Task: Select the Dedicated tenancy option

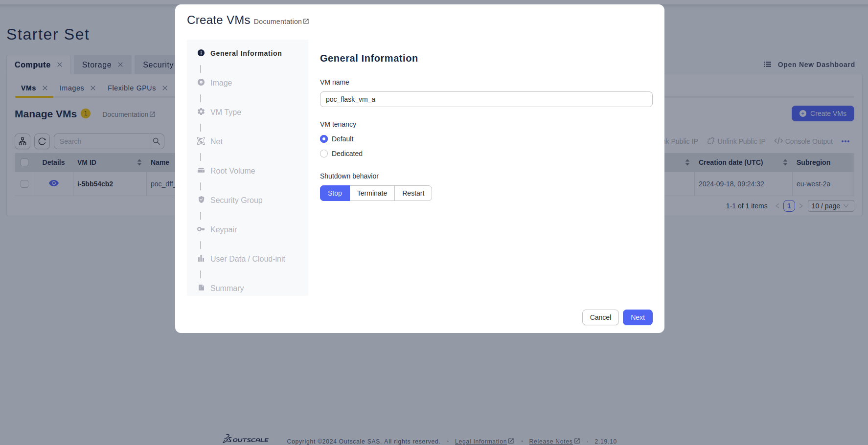Action: pyautogui.click(x=324, y=154)
